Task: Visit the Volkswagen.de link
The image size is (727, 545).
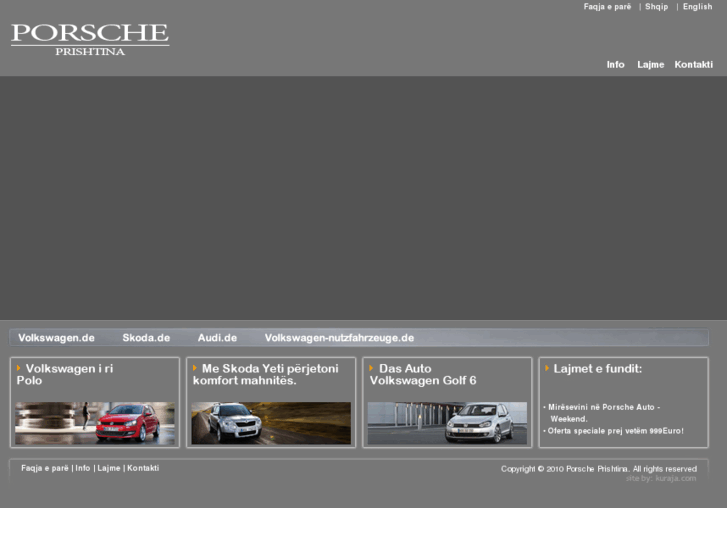Action: point(56,338)
